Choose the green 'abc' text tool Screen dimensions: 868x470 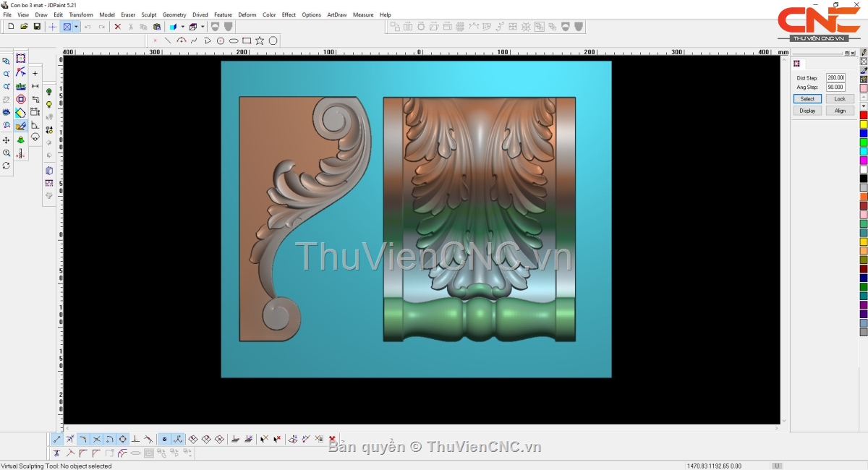tap(20, 86)
